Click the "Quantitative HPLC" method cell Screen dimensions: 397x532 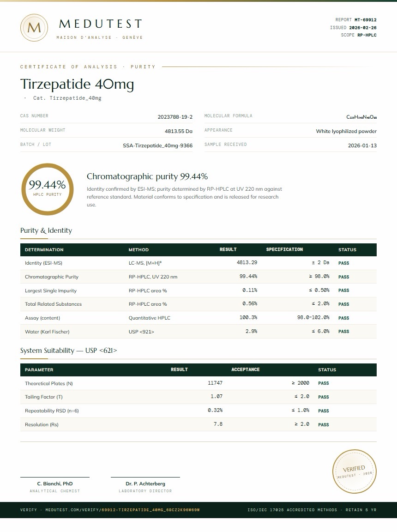[149, 318]
